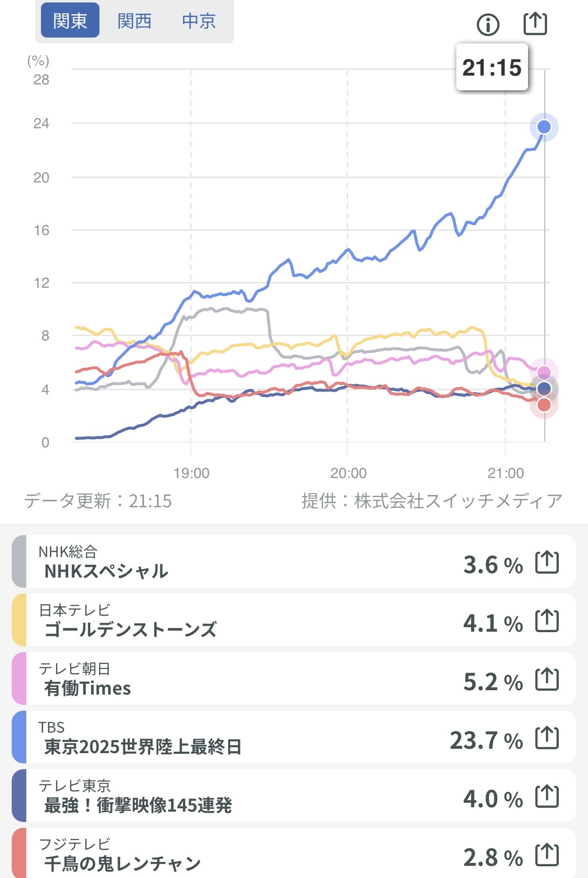Open the info icon above the chart
This screenshot has height=878, width=588.
pos(488,24)
